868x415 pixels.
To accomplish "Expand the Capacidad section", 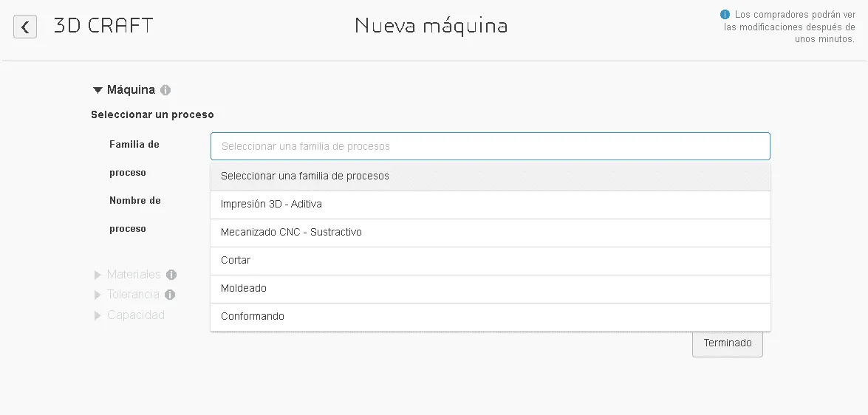I will (98, 315).
